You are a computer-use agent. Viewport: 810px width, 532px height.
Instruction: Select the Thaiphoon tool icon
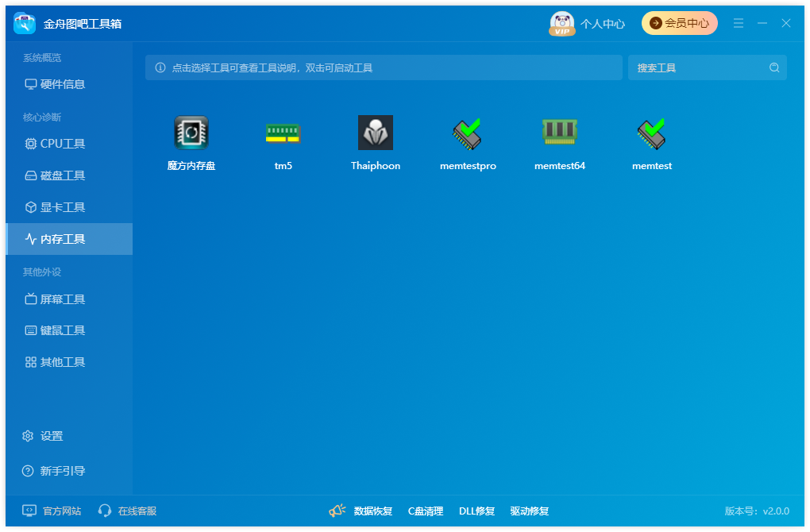tap(376, 133)
